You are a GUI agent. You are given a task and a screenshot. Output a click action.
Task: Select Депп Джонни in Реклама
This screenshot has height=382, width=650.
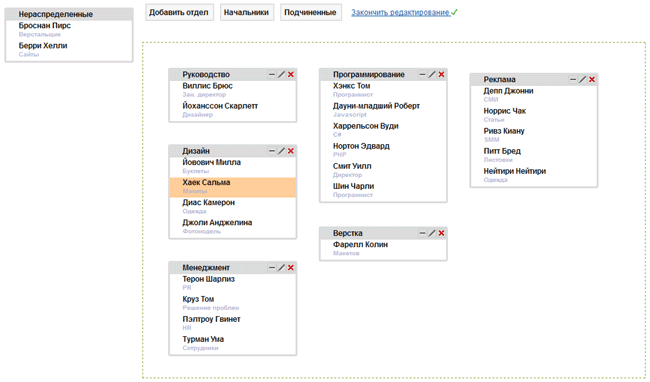534,95
